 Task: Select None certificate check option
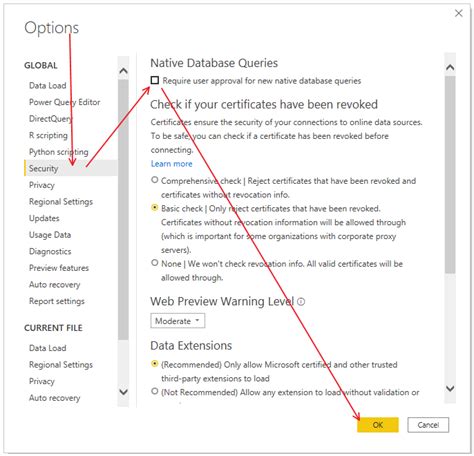click(x=155, y=263)
